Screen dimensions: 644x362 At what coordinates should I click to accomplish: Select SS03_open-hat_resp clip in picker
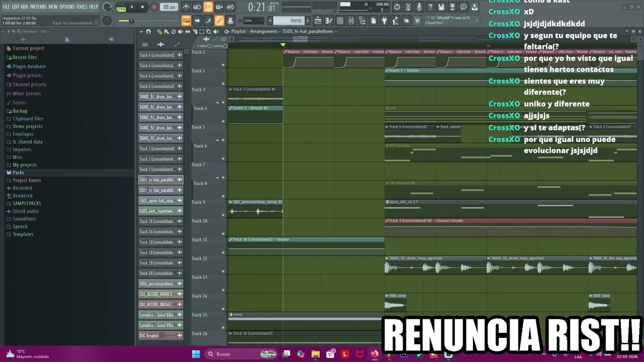click(160, 201)
